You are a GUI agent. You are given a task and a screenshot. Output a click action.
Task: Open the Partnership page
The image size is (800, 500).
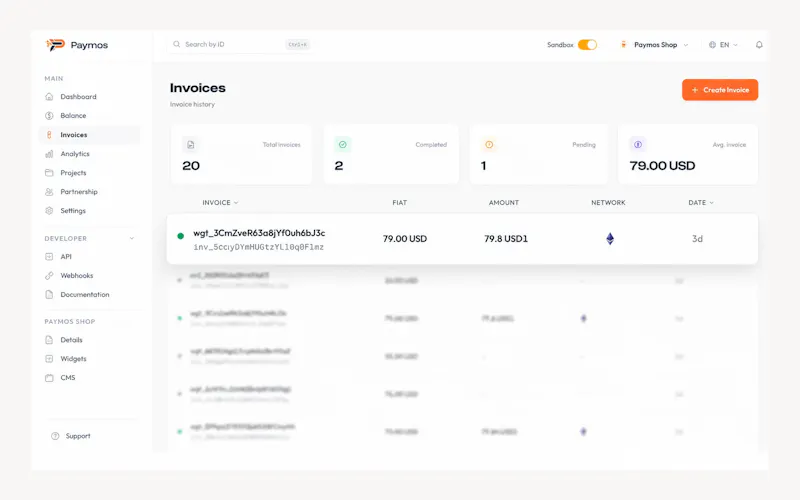point(89,192)
